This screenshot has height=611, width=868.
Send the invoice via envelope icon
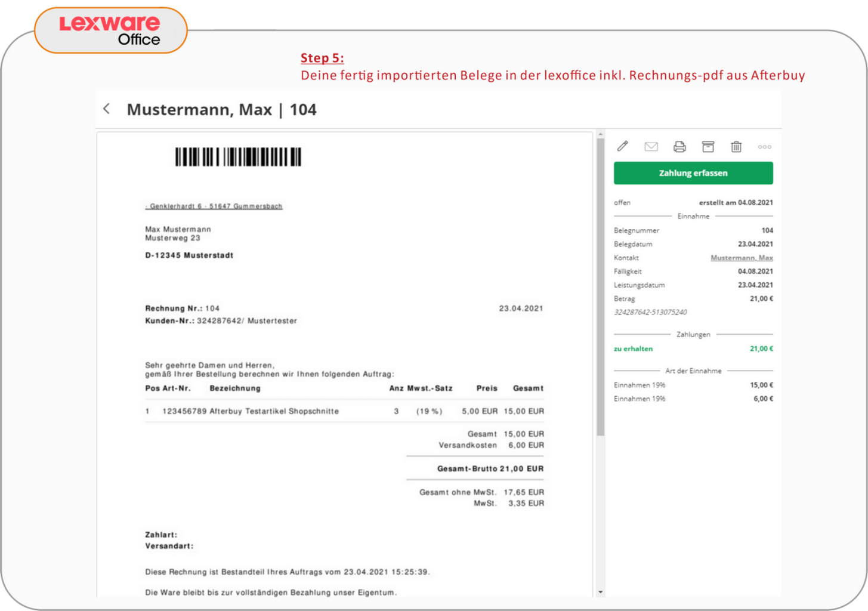(x=651, y=147)
